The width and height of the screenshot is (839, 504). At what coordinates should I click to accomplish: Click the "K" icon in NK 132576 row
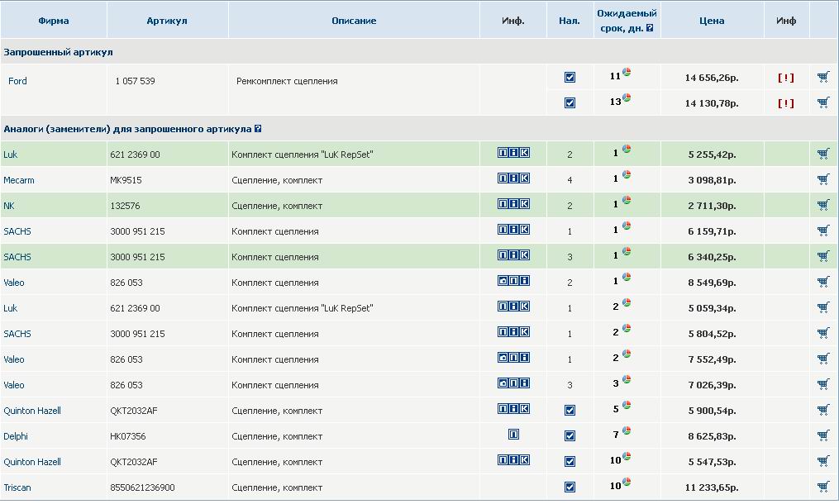[x=524, y=204]
